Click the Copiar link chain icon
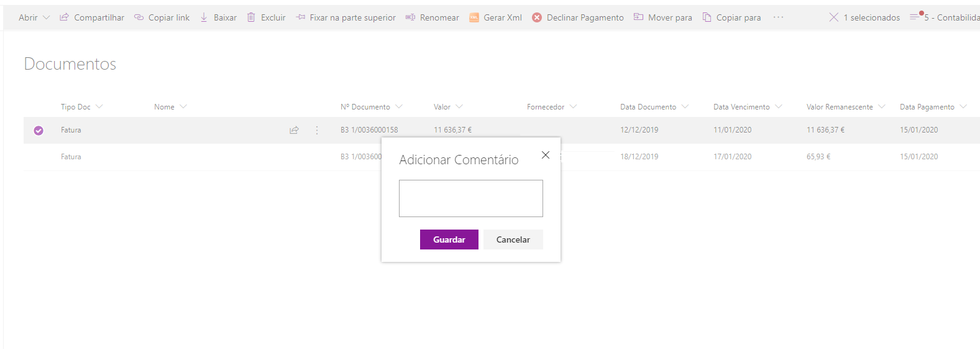 point(139,17)
